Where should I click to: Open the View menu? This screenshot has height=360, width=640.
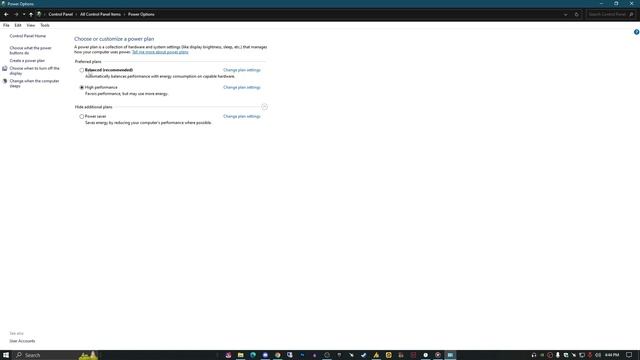tap(31, 25)
